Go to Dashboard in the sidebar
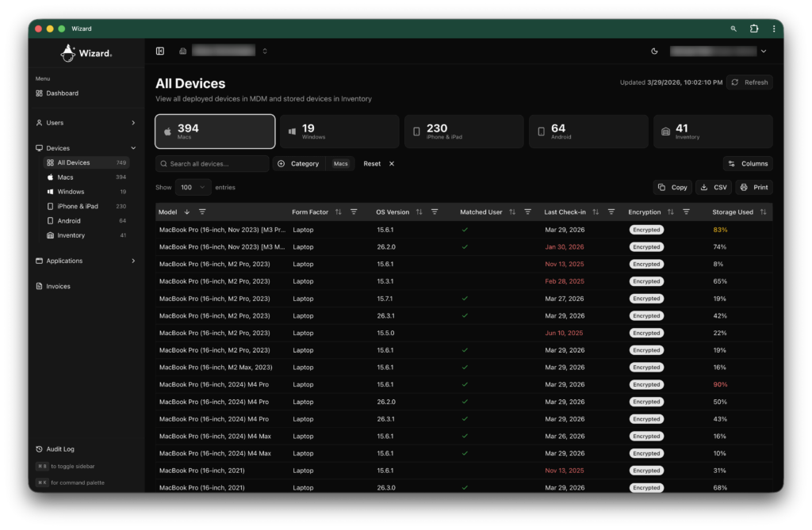This screenshot has width=812, height=530. click(62, 93)
